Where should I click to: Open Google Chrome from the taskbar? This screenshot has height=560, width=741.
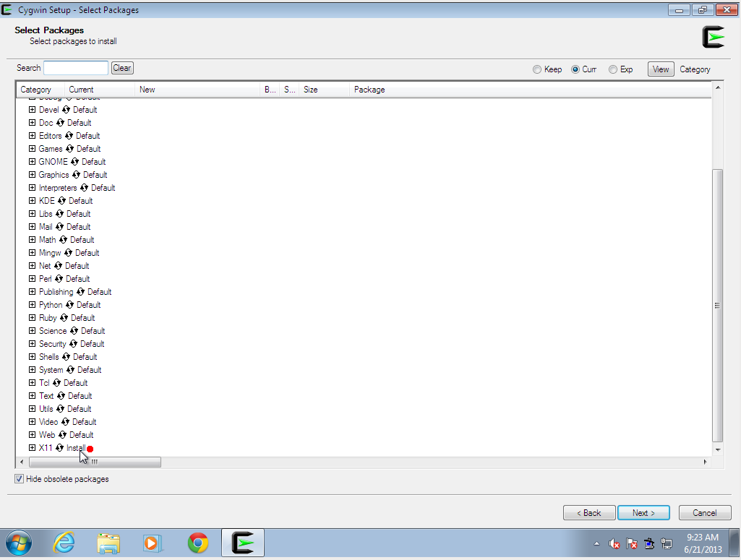click(x=198, y=543)
